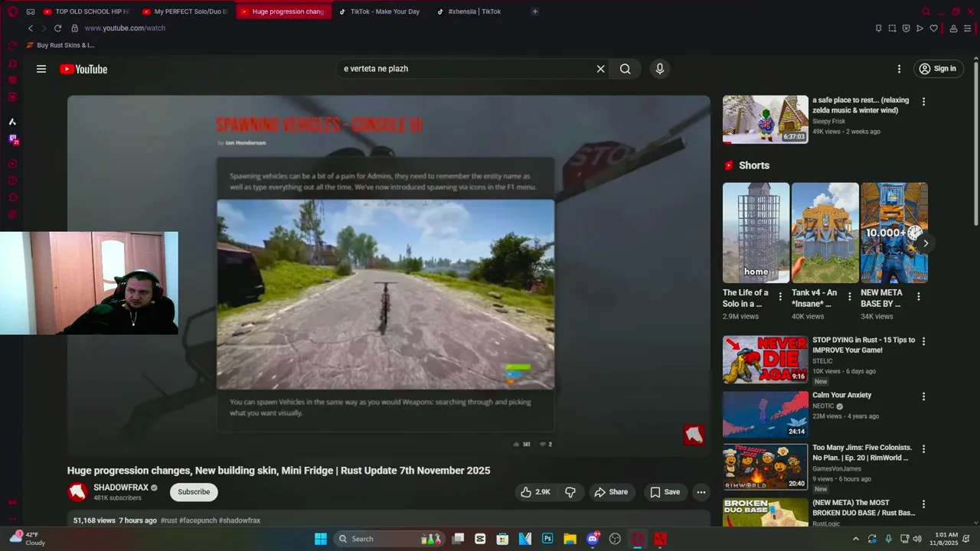
Task: Click the Sign in button
Action: pyautogui.click(x=937, y=69)
